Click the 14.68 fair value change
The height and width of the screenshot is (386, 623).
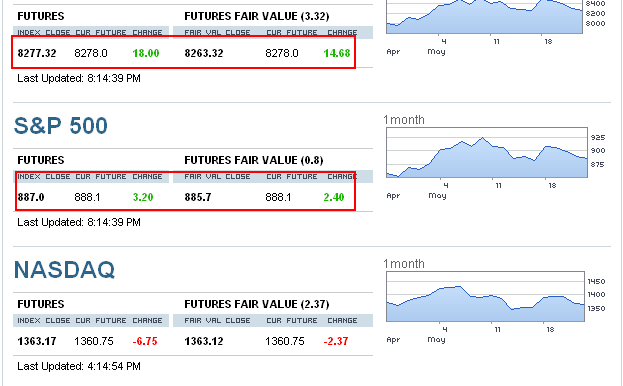click(337, 53)
